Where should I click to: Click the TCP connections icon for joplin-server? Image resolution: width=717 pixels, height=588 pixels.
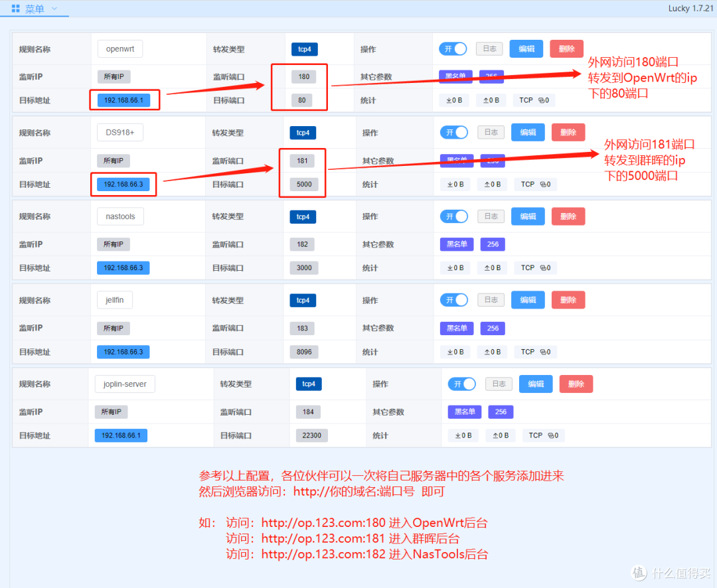tap(543, 435)
